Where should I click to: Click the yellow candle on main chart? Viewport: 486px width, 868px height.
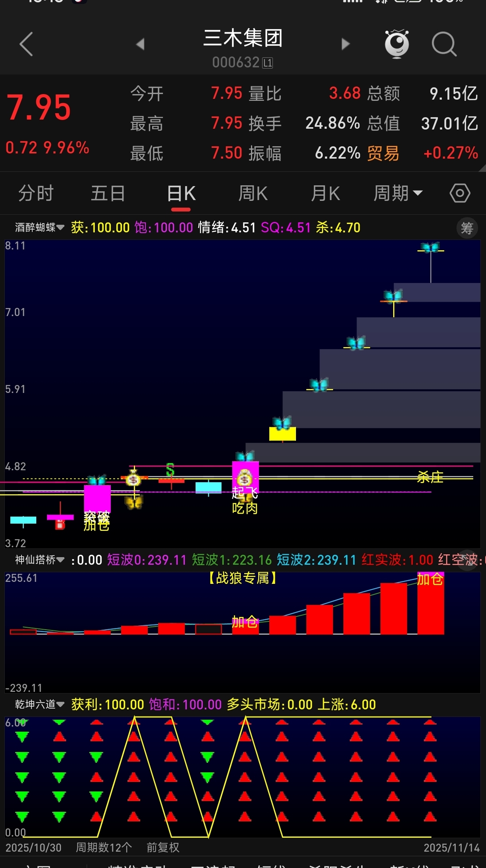(282, 434)
